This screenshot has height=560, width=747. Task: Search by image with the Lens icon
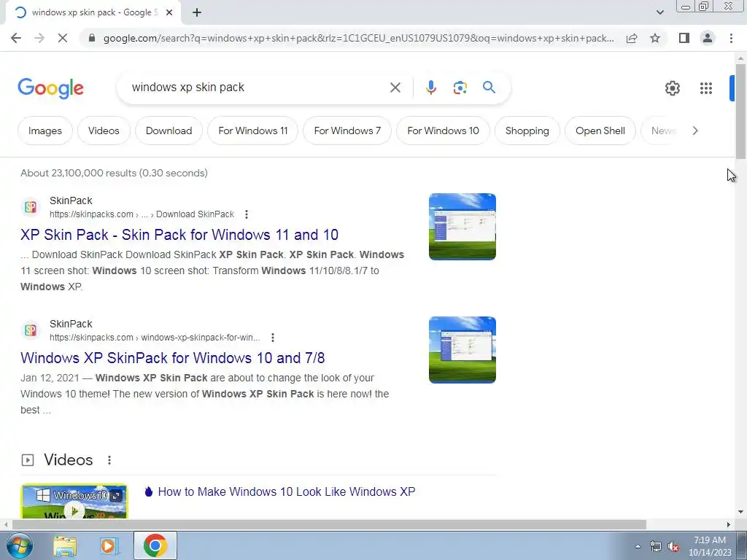[460, 87]
